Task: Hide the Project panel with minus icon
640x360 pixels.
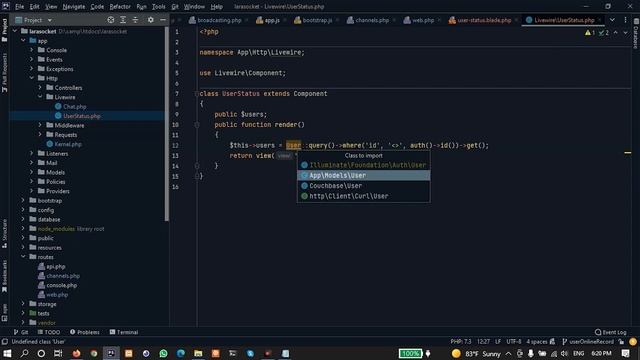Action: (x=163, y=20)
